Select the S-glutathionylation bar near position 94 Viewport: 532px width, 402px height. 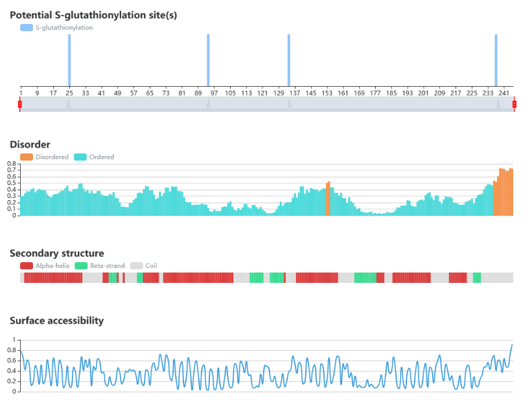point(208,60)
